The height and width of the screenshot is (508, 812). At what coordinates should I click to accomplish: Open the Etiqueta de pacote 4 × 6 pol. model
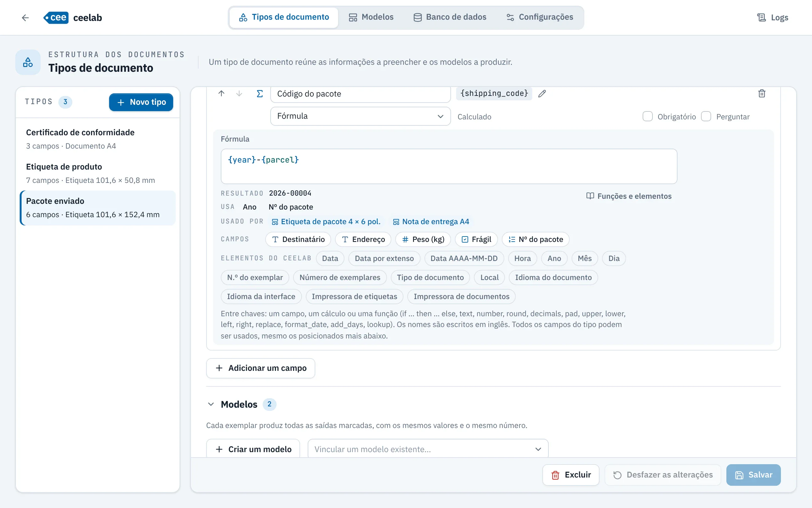(x=326, y=221)
